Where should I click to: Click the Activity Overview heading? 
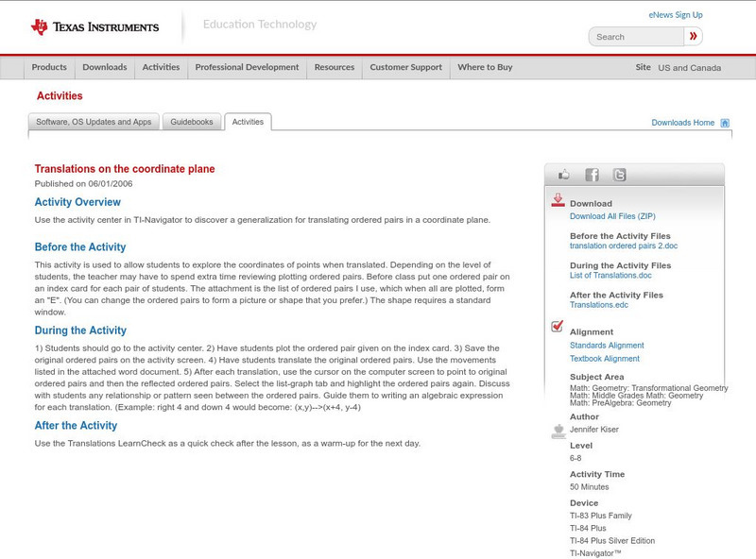click(x=77, y=202)
